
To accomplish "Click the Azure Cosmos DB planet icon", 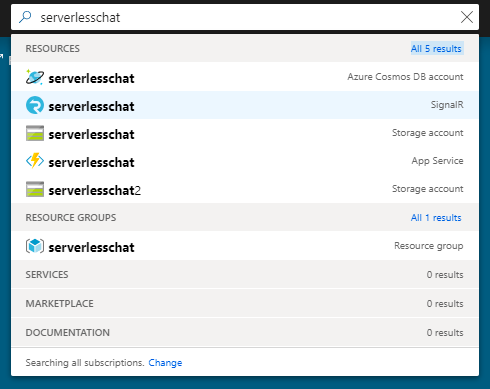I will pos(35,77).
